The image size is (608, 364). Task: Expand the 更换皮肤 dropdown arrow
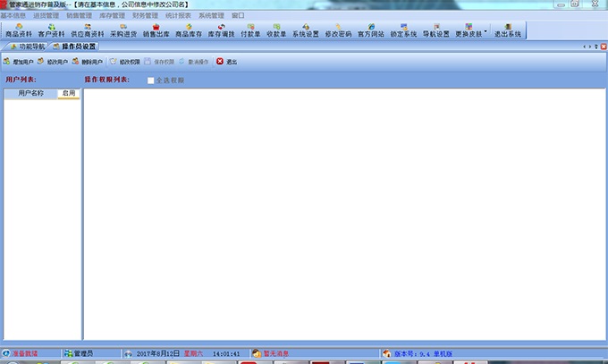tap(486, 31)
